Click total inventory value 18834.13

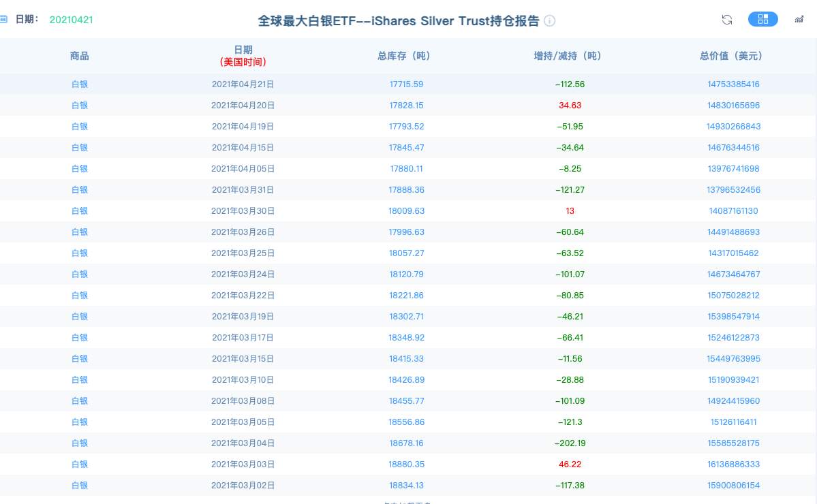pos(406,485)
